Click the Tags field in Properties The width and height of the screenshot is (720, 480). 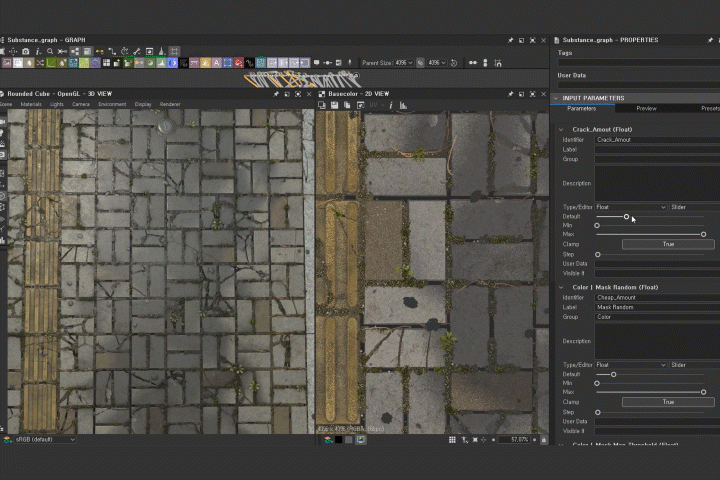(x=639, y=62)
